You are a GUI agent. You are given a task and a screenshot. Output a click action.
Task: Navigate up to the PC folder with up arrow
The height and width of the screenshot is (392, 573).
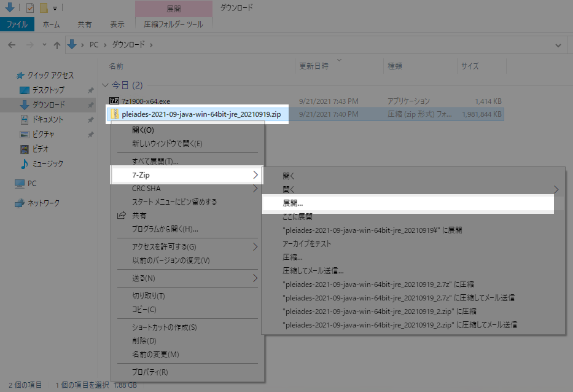(x=57, y=44)
